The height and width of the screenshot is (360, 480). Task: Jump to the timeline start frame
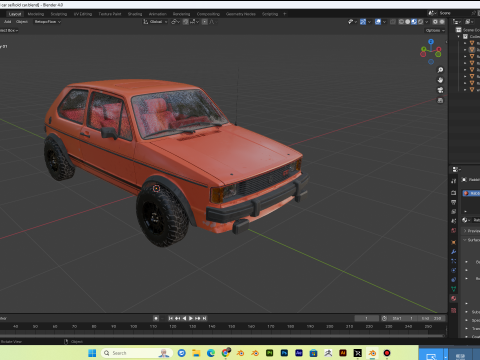[x=170, y=318]
